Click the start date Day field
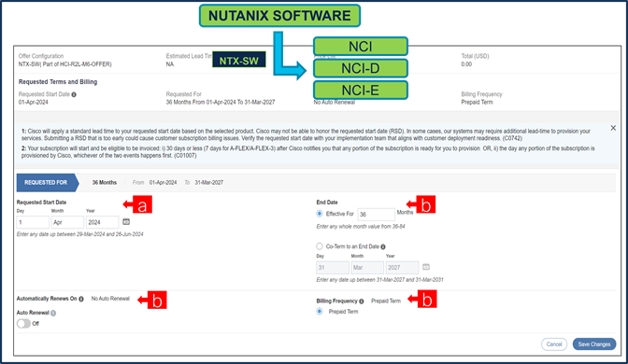 tap(33, 222)
